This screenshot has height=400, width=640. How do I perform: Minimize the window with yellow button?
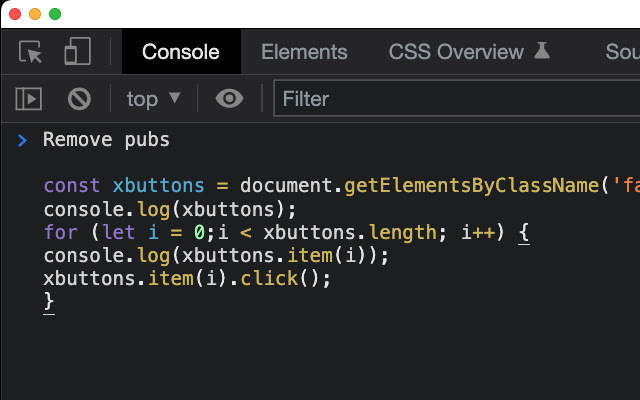(x=35, y=14)
